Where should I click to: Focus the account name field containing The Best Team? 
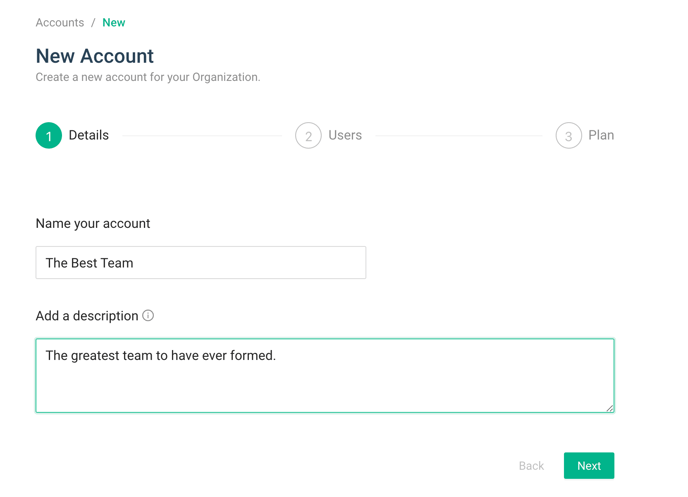pos(201,262)
